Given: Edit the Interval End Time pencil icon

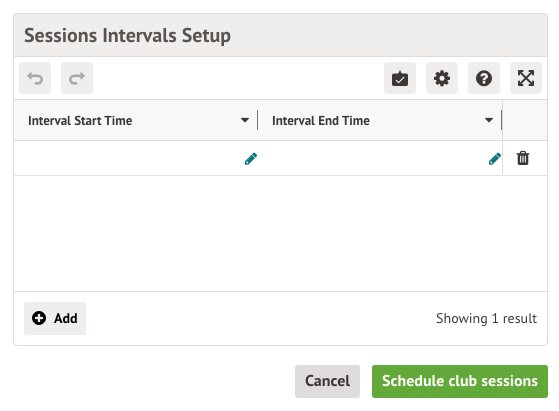Looking at the screenshot, I should pos(495,159).
